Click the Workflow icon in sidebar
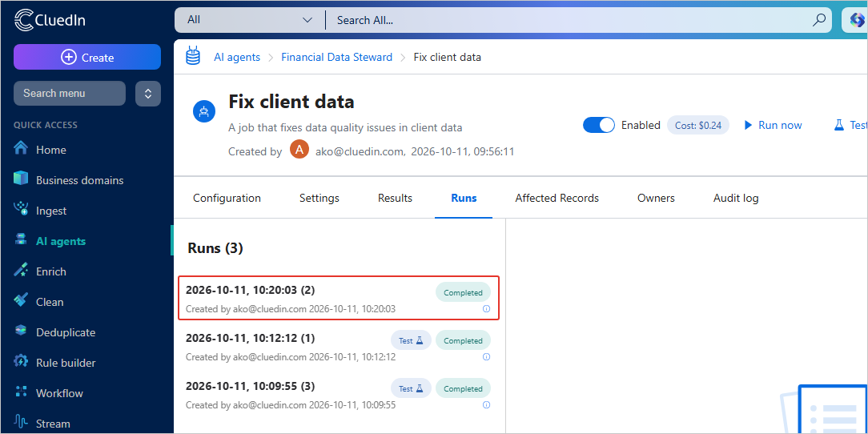The height and width of the screenshot is (434, 868). [21, 392]
